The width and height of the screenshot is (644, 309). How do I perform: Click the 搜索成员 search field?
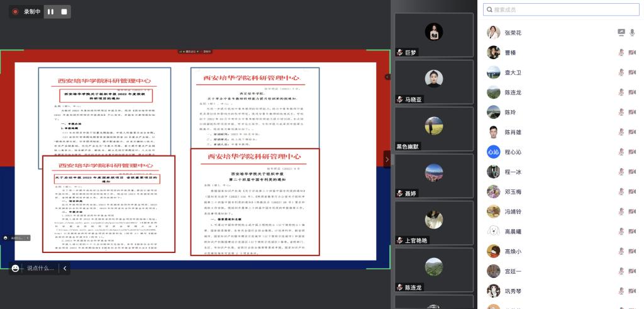coord(560,9)
